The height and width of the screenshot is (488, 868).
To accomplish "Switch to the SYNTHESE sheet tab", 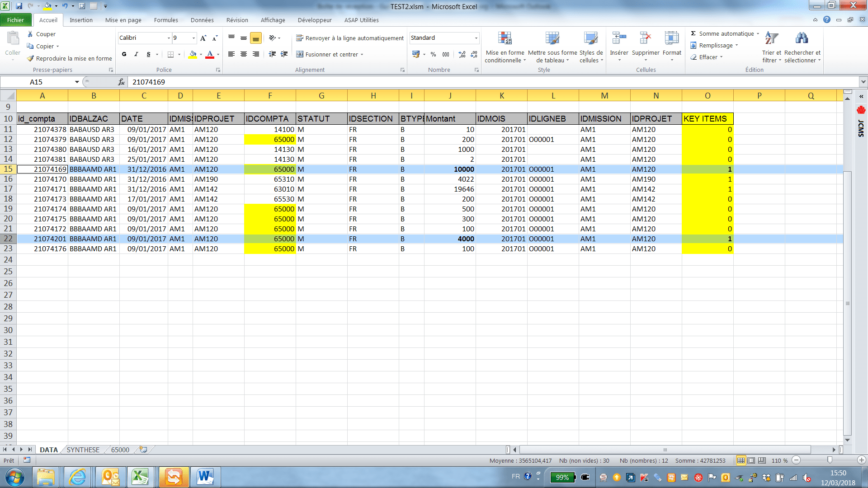I will (83, 450).
